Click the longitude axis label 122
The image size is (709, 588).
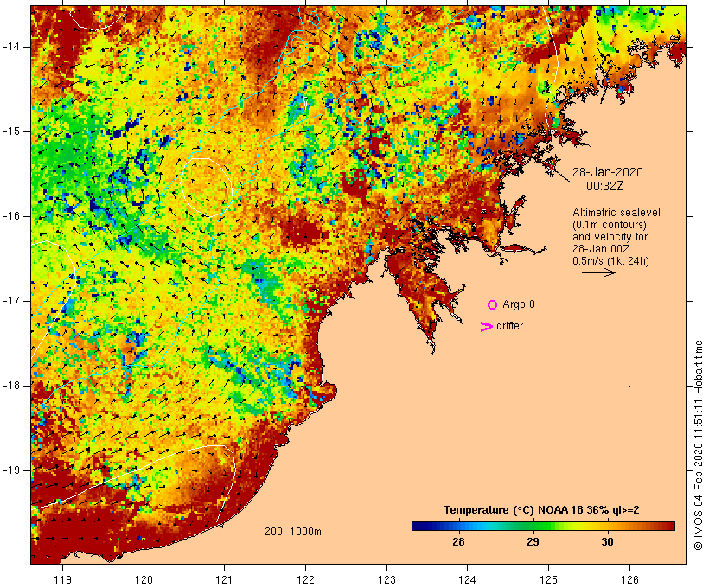click(x=306, y=579)
